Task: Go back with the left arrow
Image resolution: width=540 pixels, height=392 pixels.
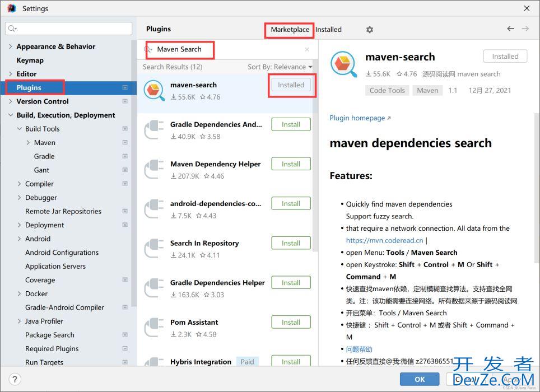Action: coord(511,29)
